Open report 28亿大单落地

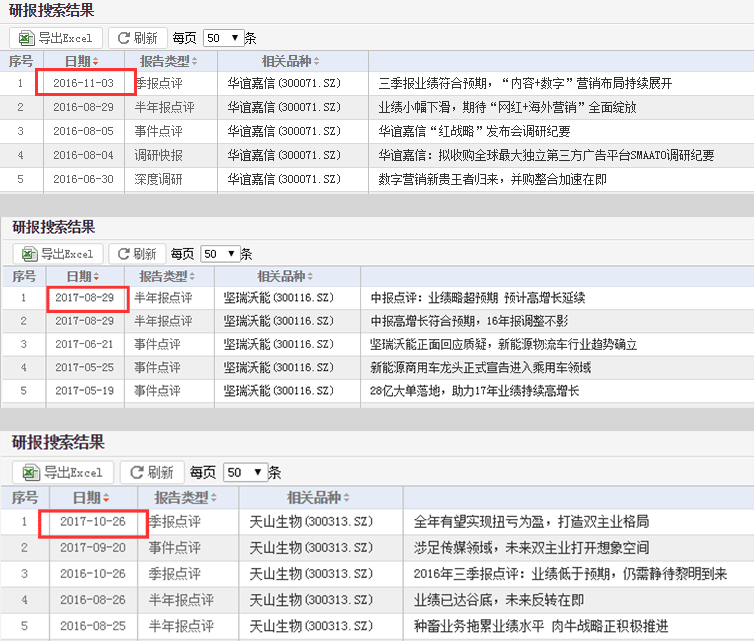click(x=474, y=390)
